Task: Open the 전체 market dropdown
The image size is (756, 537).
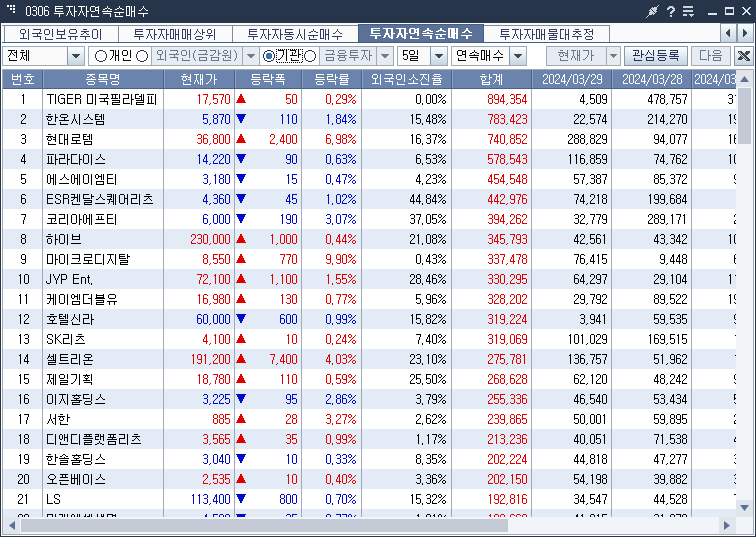Action: point(76,56)
